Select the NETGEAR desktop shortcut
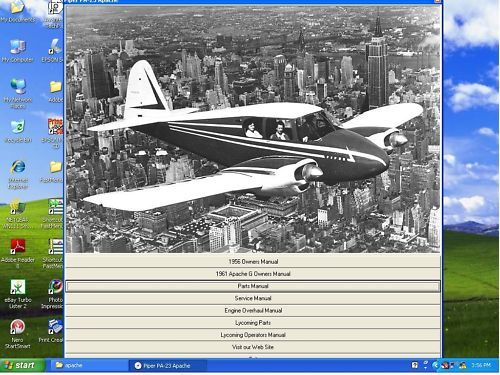 pyautogui.click(x=17, y=214)
